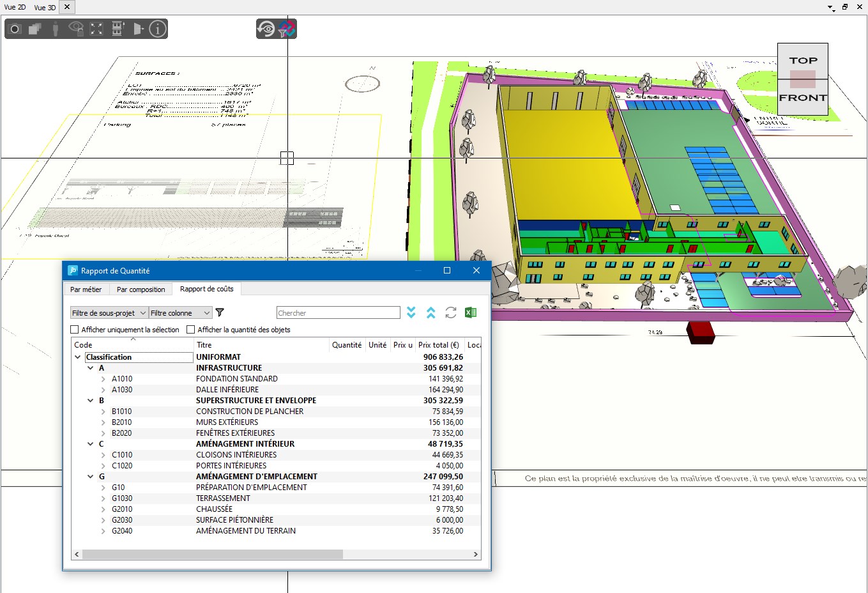Click the reset visibility eye icon
Image resolution: width=868 pixels, height=593 pixels.
point(266,29)
